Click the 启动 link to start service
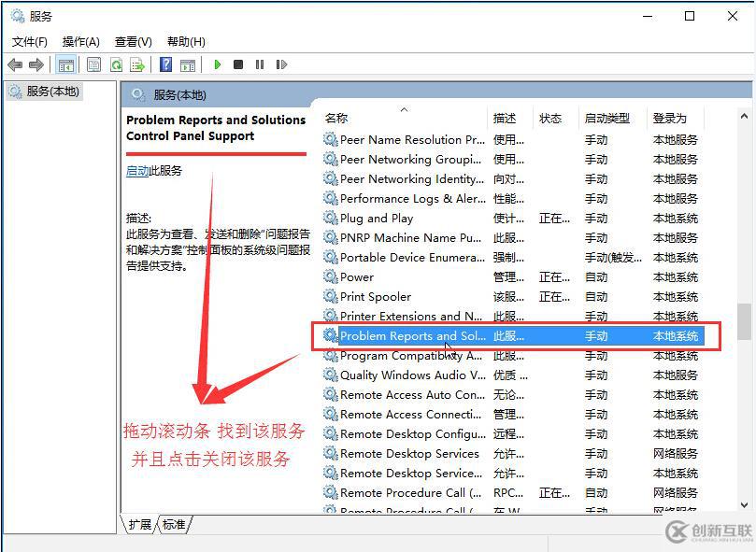This screenshot has height=552, width=756. click(137, 171)
